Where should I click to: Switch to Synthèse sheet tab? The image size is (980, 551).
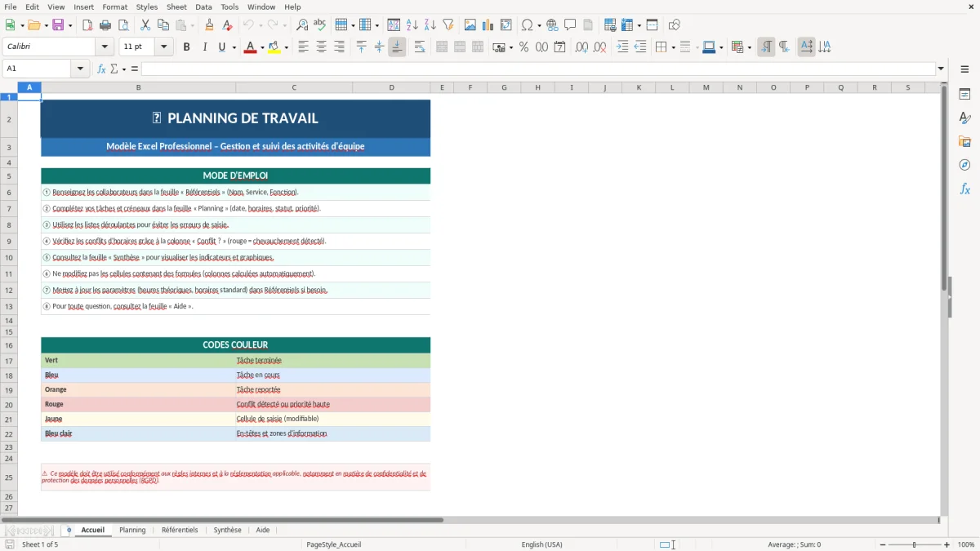click(x=227, y=530)
